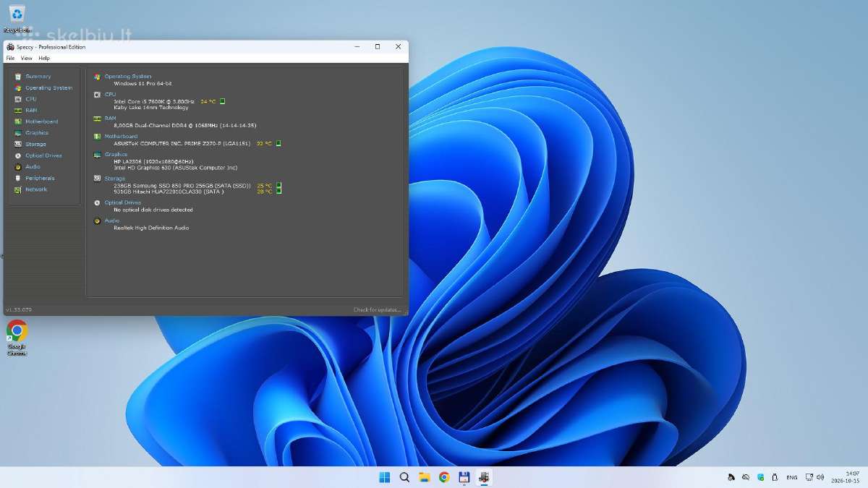868x488 pixels.
Task: Click the green temperature indicator next to motherboard 22 °C
Action: coord(278,143)
